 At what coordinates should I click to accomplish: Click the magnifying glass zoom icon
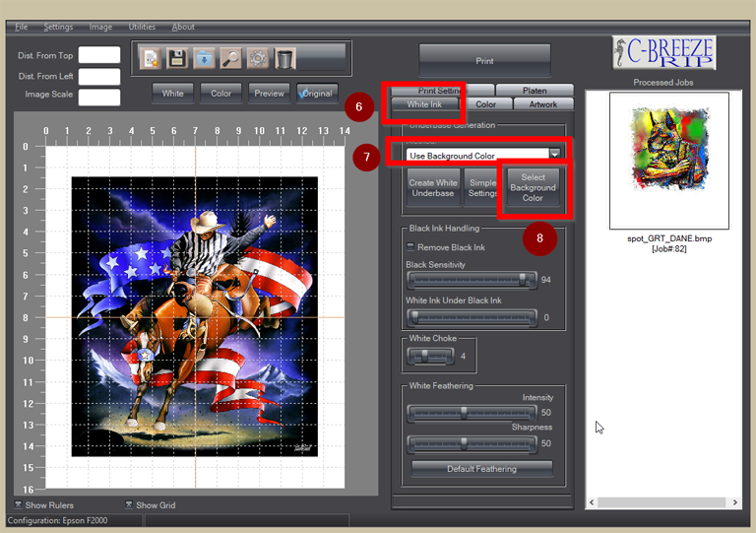[x=231, y=58]
